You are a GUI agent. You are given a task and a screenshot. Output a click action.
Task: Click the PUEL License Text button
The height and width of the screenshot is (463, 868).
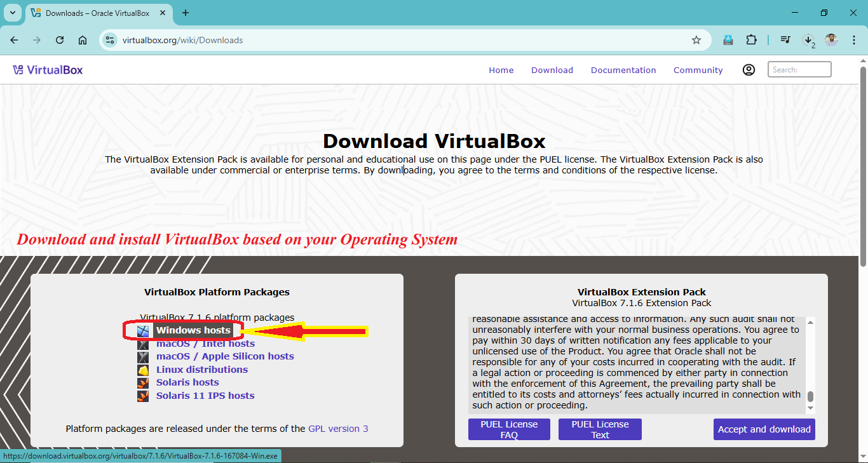pos(600,429)
